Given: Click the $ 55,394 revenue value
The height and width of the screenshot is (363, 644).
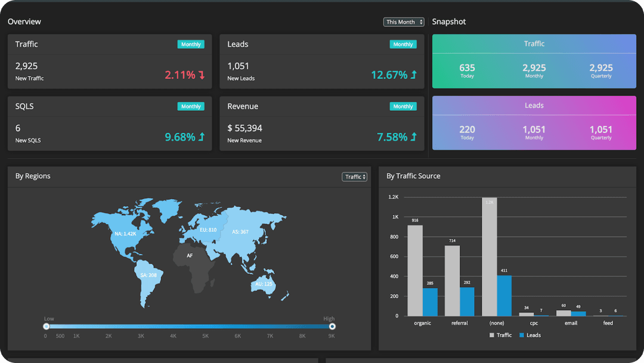Looking at the screenshot, I should click(245, 128).
